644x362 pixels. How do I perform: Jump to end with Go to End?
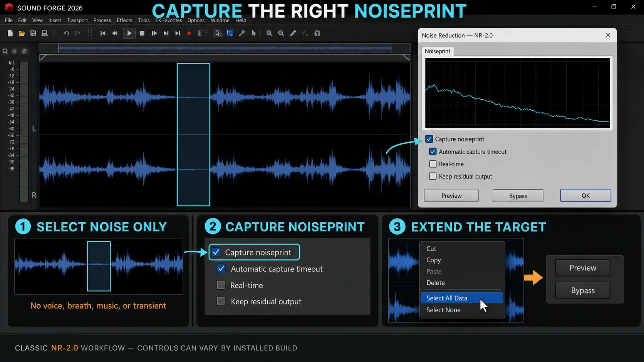(x=178, y=33)
